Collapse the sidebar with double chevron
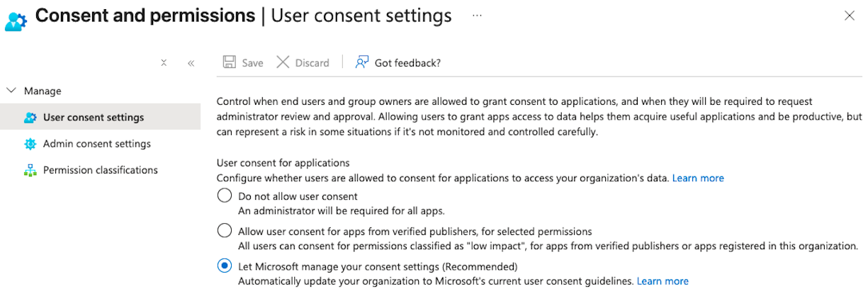This screenshot has height=291, width=868. tap(191, 63)
